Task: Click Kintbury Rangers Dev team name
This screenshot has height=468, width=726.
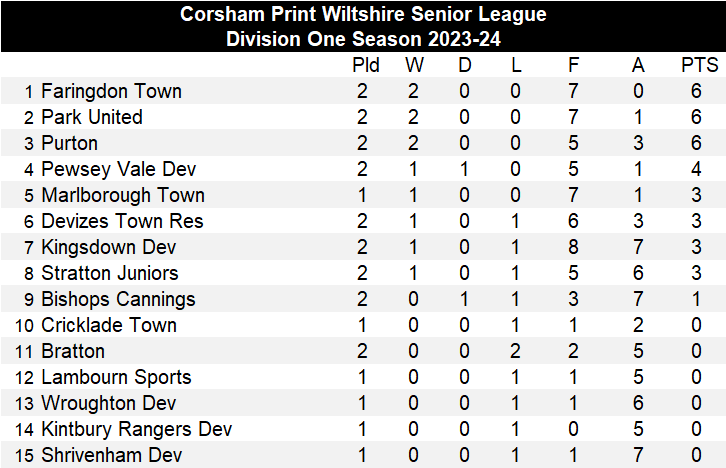Action: 137,429
